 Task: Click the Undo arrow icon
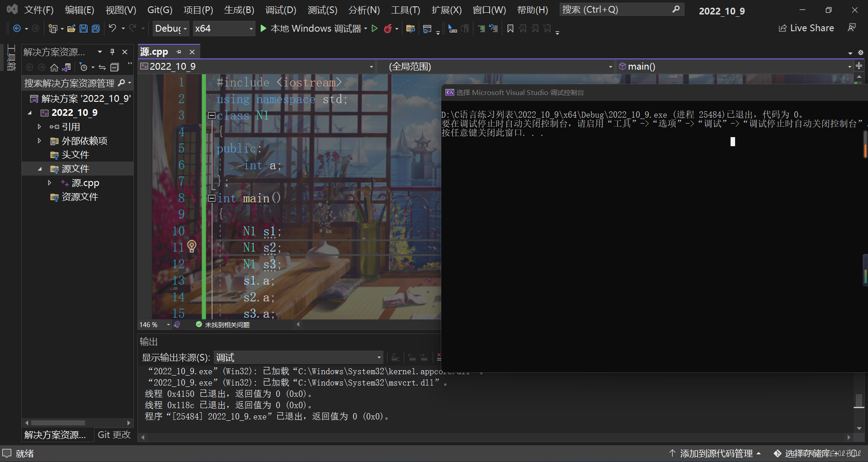click(x=113, y=28)
